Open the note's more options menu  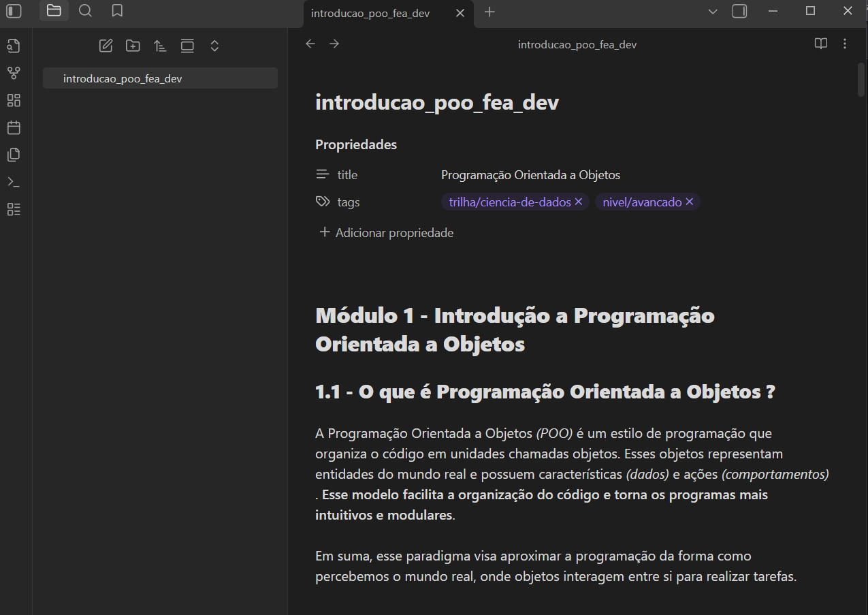point(845,44)
